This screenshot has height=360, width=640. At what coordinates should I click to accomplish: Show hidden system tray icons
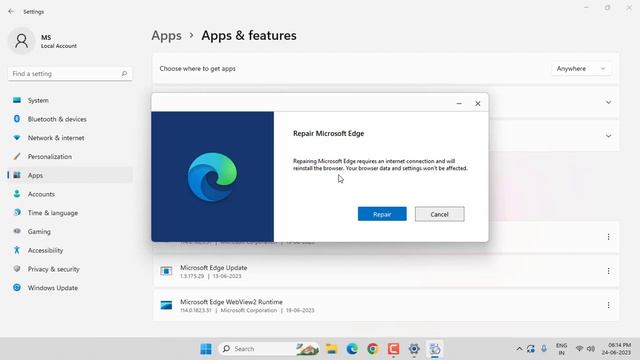[519, 349]
